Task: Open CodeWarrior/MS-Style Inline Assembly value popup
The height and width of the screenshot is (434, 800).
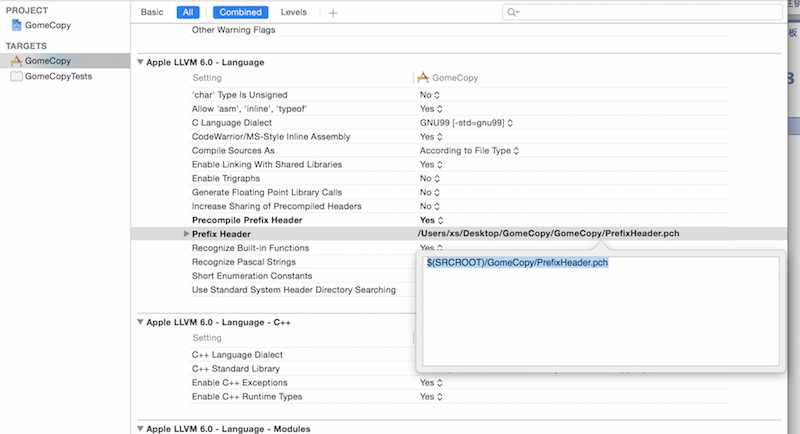Action: 431,137
